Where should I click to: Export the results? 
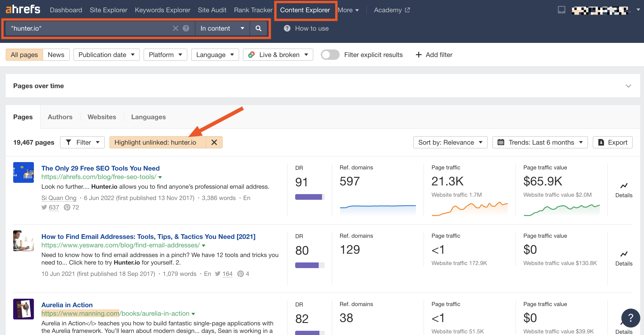[612, 142]
